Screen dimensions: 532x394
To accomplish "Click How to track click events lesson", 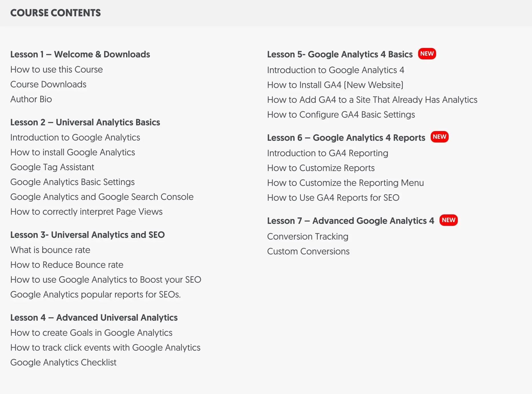I will pos(105,347).
